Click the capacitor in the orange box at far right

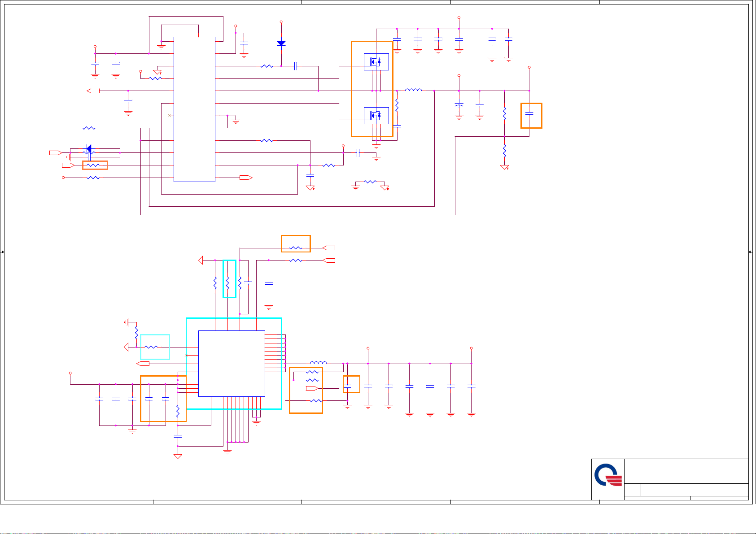(x=529, y=114)
